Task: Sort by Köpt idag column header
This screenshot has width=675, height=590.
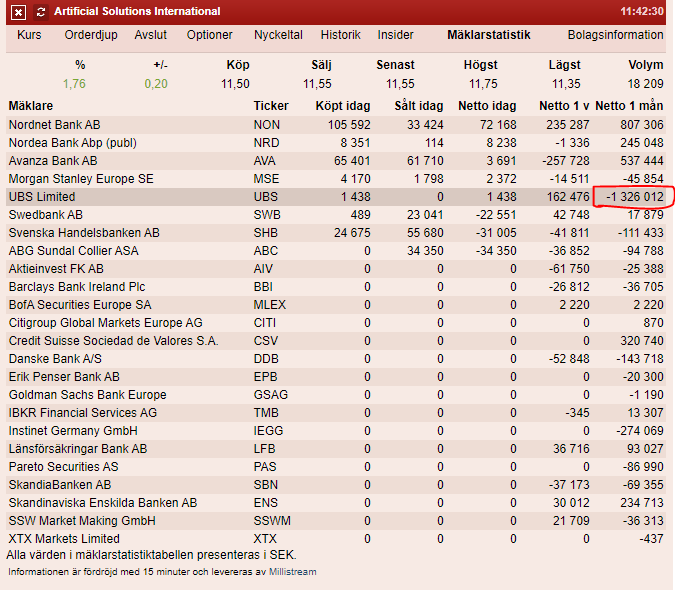Action: (x=343, y=106)
